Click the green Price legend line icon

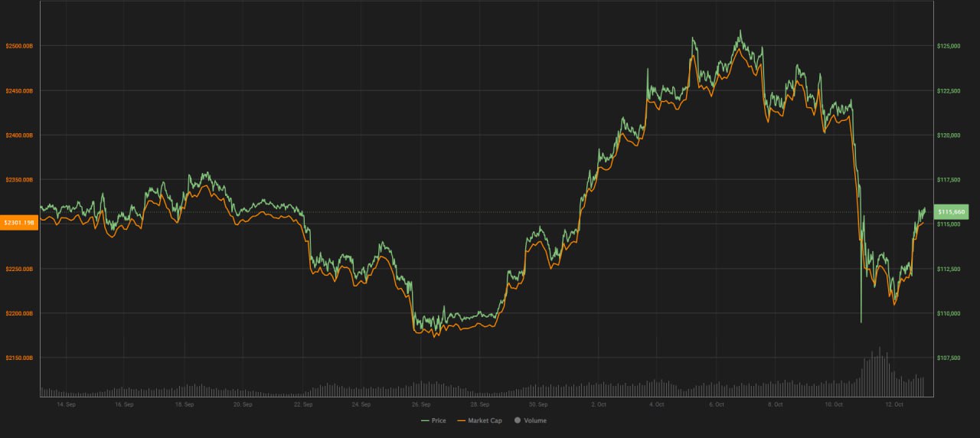(x=425, y=420)
